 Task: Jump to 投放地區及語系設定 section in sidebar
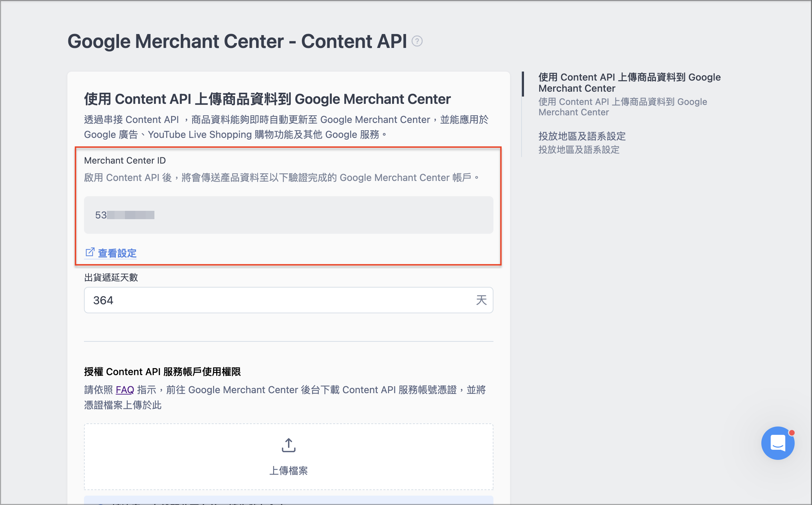click(x=582, y=136)
